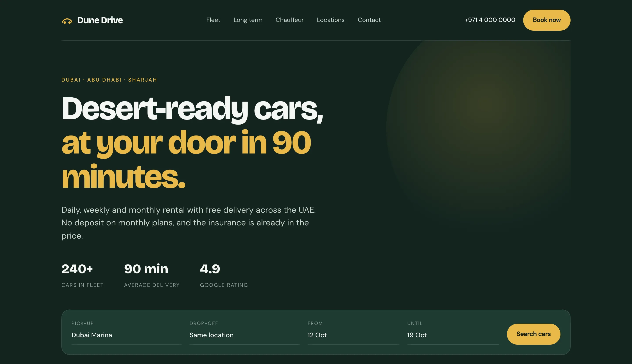Select Chauffeur in the navigation
Image resolution: width=632 pixels, height=364 pixels.
(x=289, y=20)
